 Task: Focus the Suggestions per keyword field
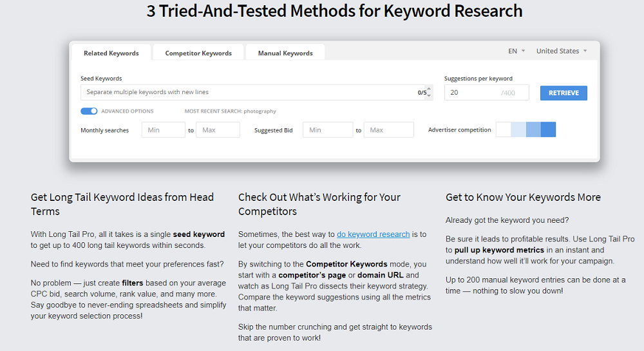(x=473, y=93)
